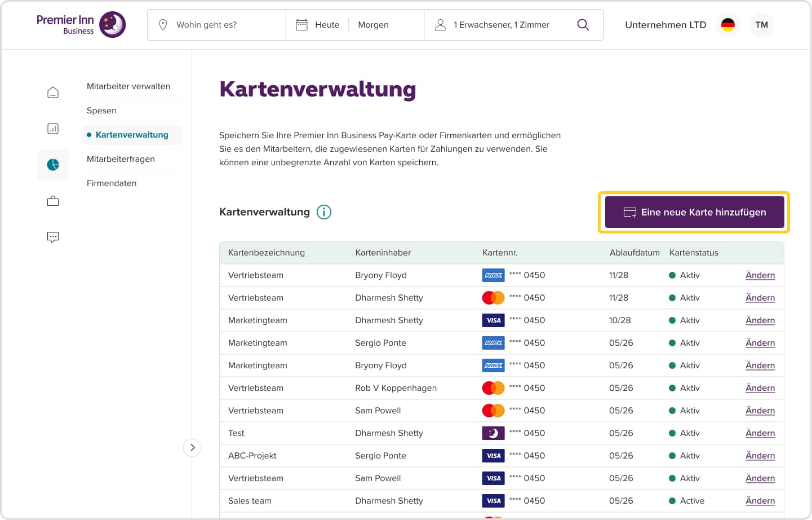Click the Premier Inn Business logo

(x=80, y=24)
